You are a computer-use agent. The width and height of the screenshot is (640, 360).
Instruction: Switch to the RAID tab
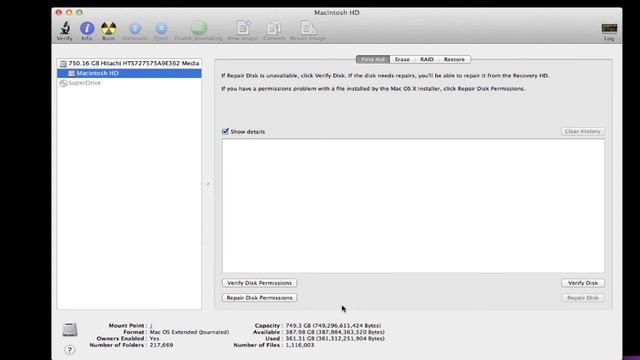point(427,60)
